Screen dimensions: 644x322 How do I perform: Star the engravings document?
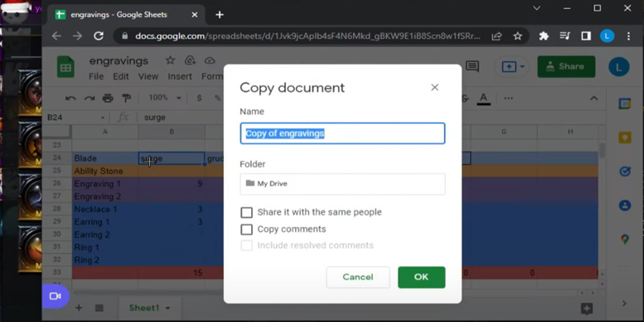[x=170, y=60]
